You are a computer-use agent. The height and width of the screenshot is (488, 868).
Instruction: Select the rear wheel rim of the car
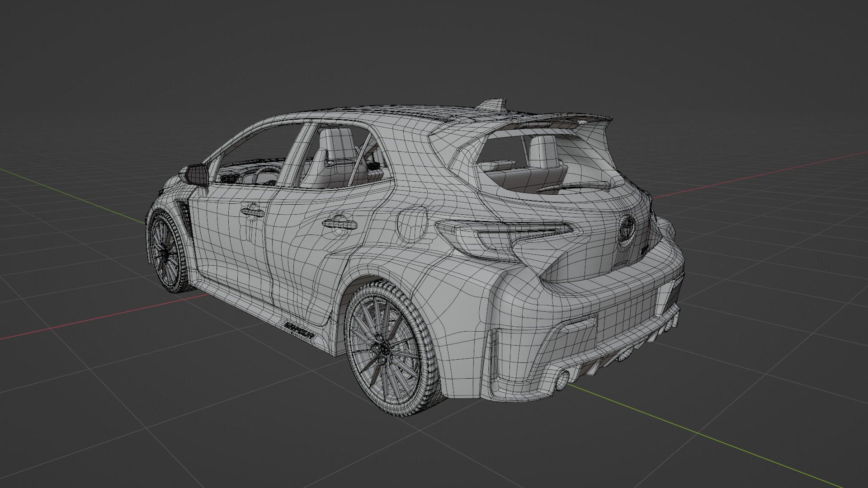point(385,349)
